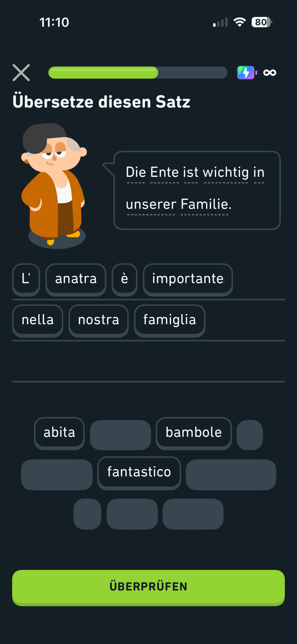297x644 pixels.
Task: Close the lesson with the X icon
Action: coord(21,72)
